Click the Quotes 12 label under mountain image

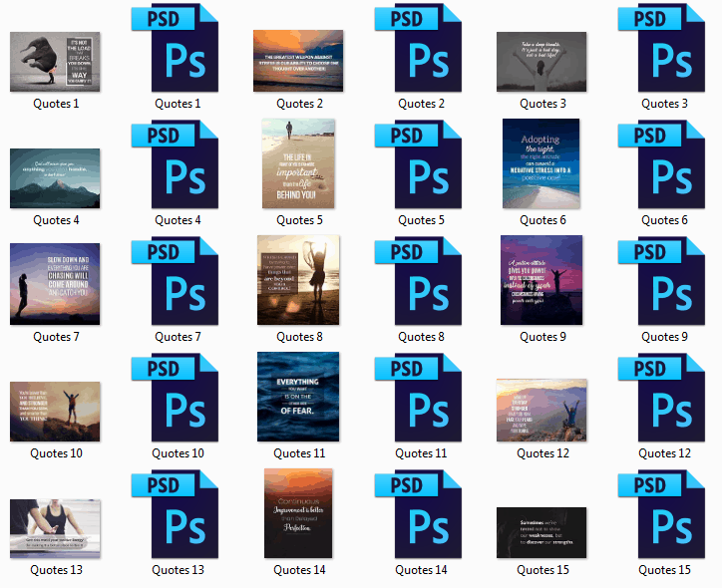click(542, 453)
